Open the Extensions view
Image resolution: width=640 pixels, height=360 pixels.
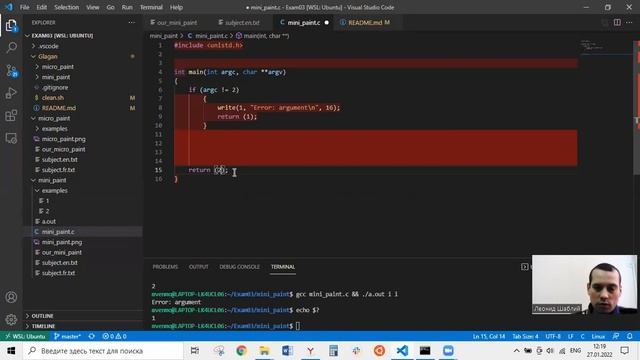[11, 116]
